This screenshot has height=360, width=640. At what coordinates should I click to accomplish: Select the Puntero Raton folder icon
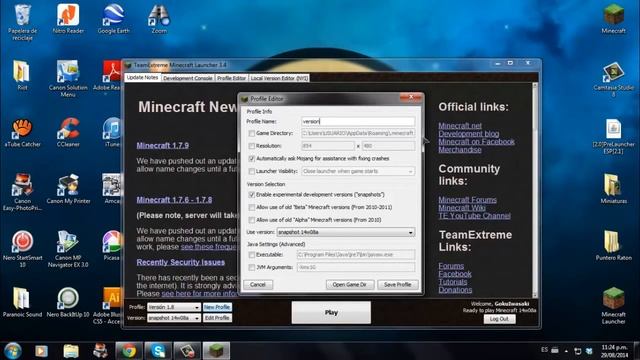point(613,245)
